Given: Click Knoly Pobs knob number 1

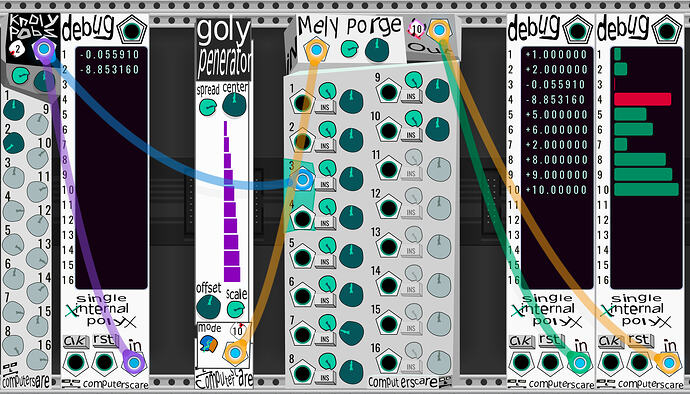Looking at the screenshot, I should pos(14,110).
